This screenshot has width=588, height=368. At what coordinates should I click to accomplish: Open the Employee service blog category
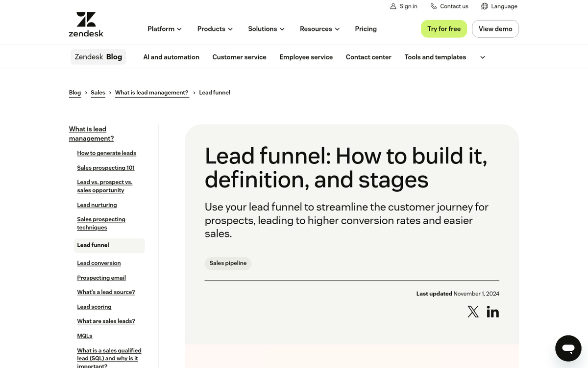click(x=306, y=57)
